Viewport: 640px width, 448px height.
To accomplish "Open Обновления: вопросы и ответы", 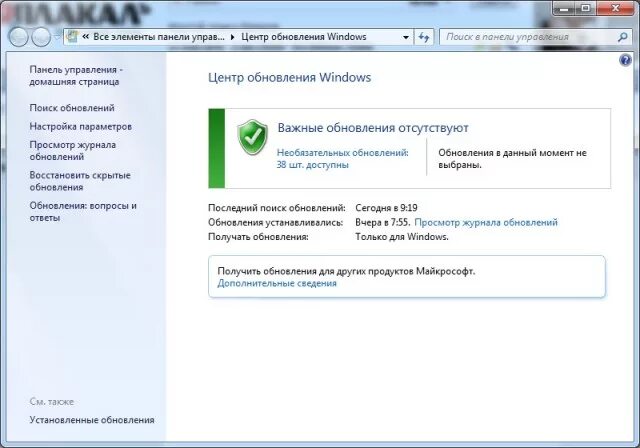I will point(83,211).
